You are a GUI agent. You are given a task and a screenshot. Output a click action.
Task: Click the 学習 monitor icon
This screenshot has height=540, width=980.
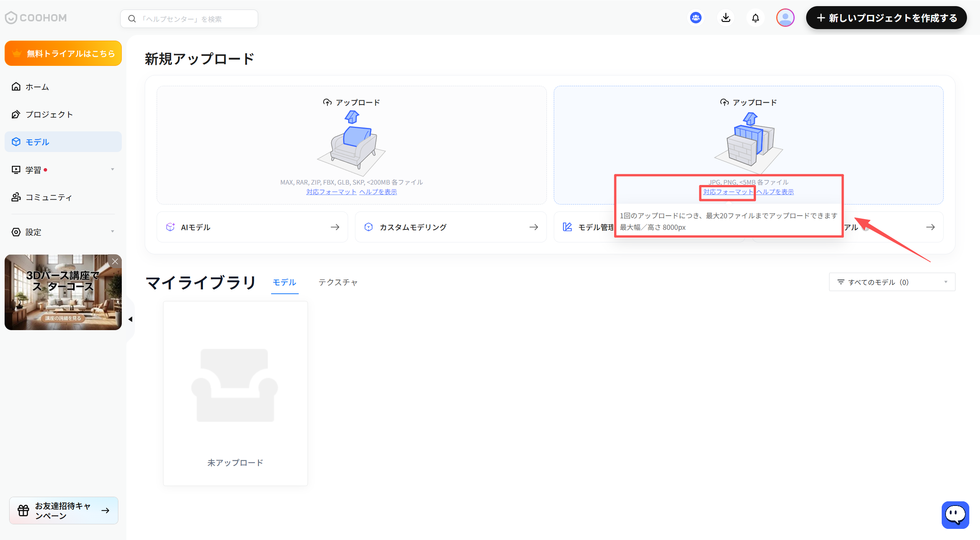[16, 170]
